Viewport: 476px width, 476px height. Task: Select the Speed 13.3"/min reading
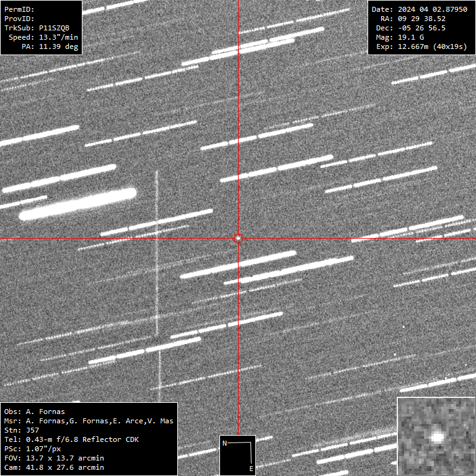point(41,37)
